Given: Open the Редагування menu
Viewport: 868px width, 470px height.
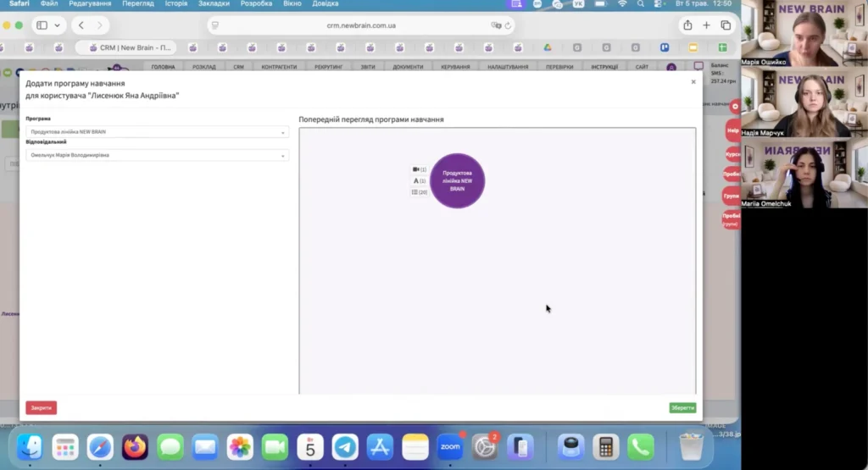Looking at the screenshot, I should [x=90, y=4].
